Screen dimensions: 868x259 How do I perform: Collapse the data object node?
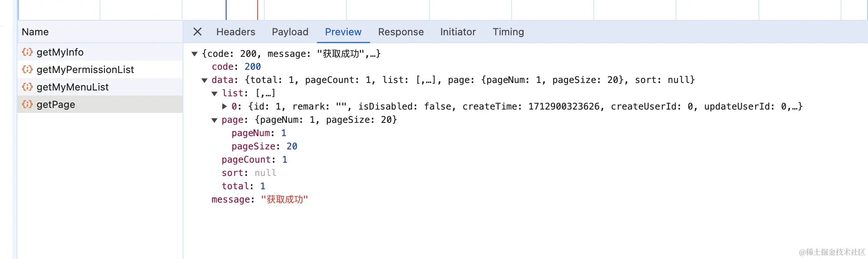pos(204,80)
